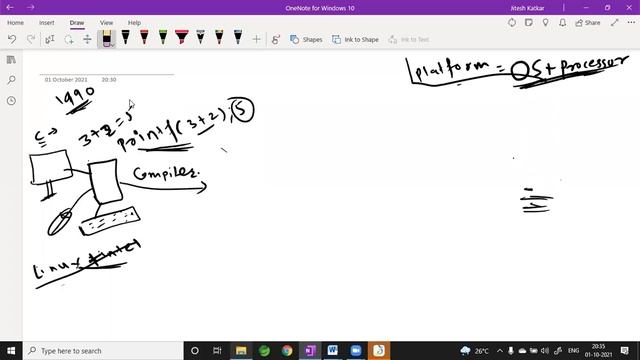
Task: Open the Shapes gallery
Action: coord(306,40)
